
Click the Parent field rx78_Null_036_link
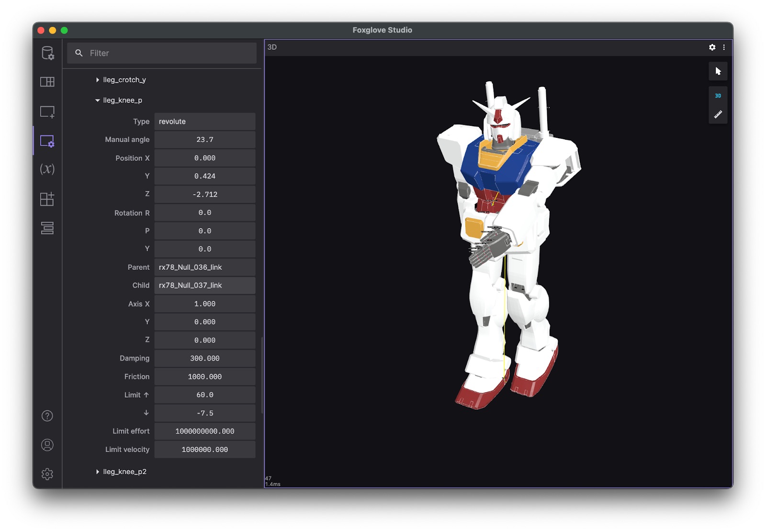pyautogui.click(x=205, y=267)
